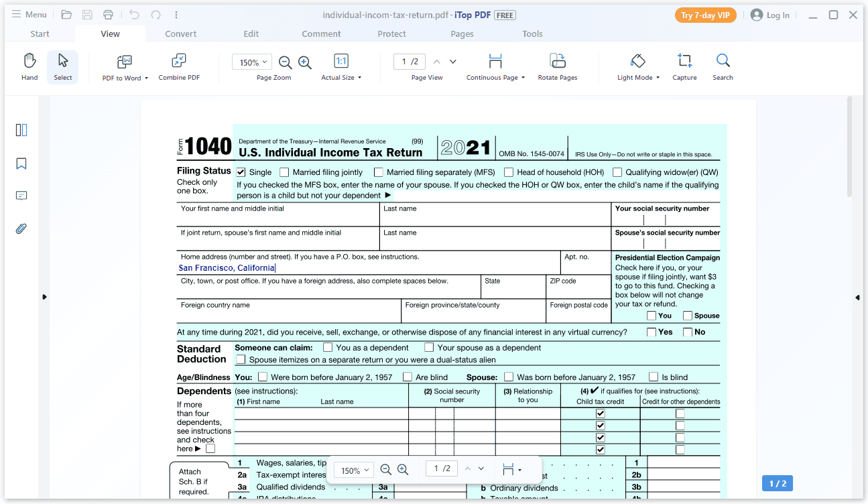The width and height of the screenshot is (868, 504).
Task: Check the You as a dependent box
Action: (327, 347)
